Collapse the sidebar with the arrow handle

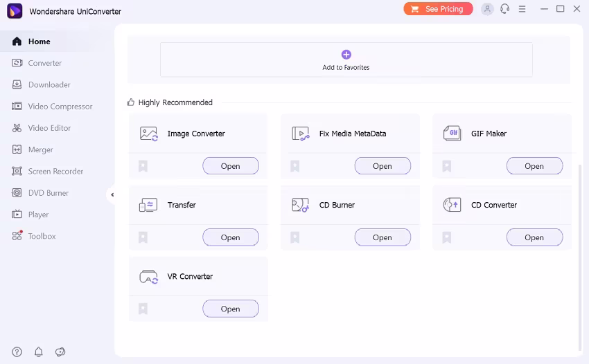112,194
